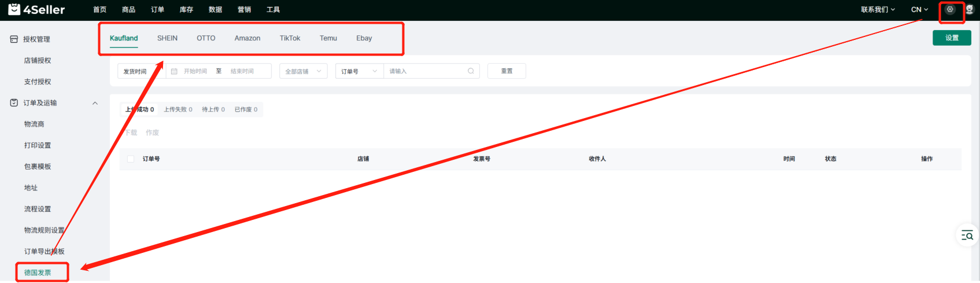The image size is (980, 283).
Task: Click the 4Seller logo
Action: [36, 9]
